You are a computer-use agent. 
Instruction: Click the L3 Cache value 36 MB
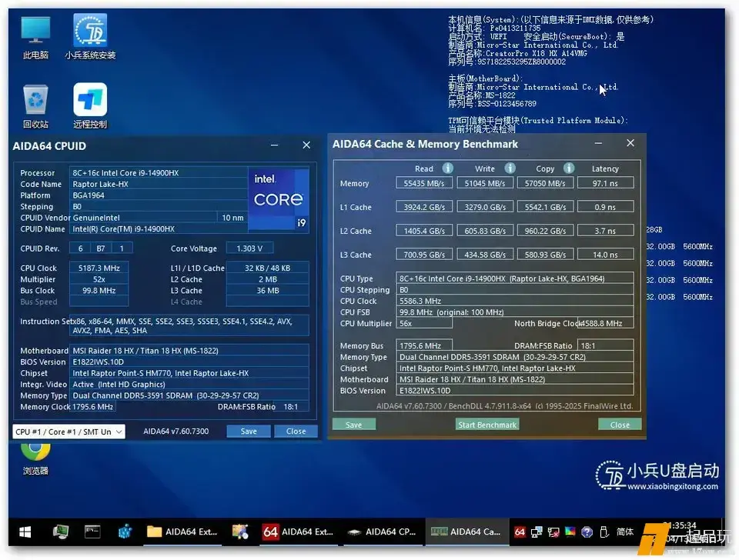pyautogui.click(x=268, y=291)
